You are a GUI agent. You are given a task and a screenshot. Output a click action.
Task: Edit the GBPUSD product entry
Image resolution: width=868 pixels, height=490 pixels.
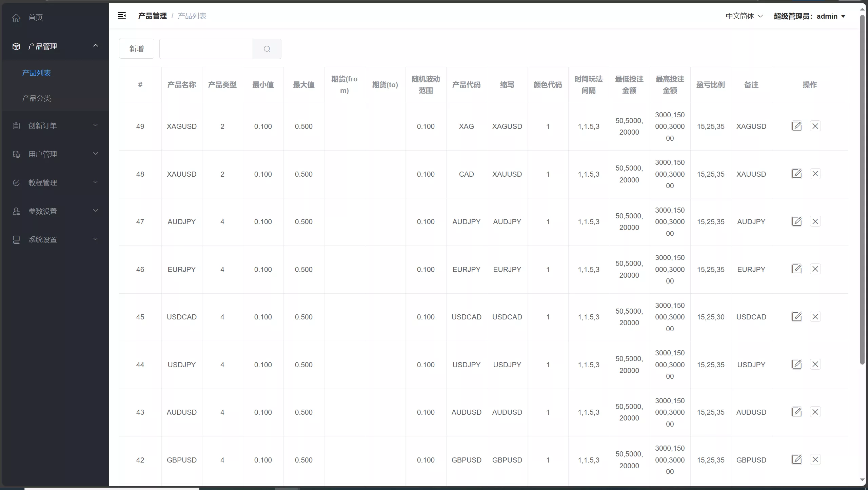pos(796,460)
